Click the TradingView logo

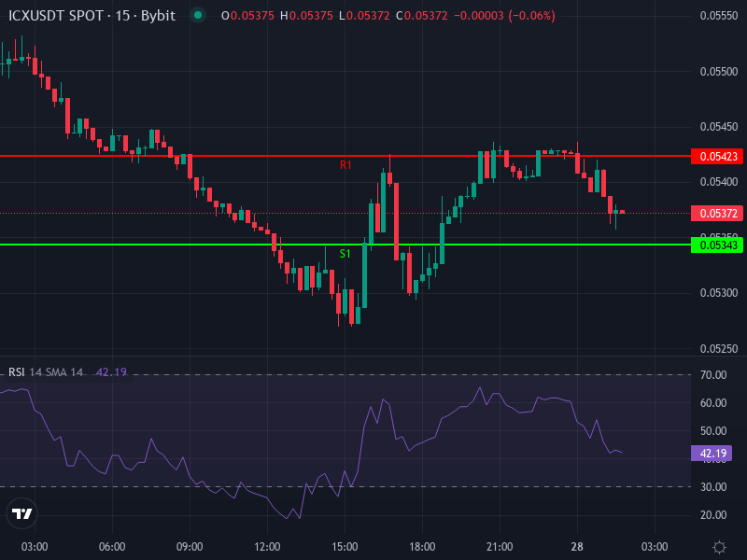[21, 512]
